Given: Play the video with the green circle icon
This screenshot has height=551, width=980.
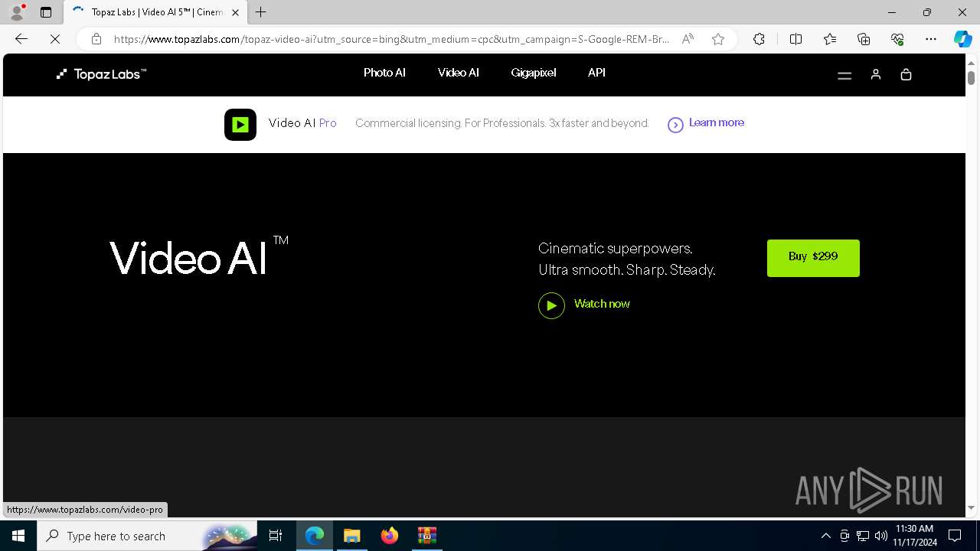Looking at the screenshot, I should pos(551,305).
